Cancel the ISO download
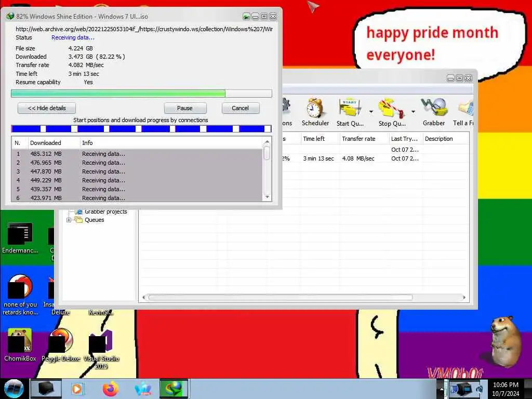 pyautogui.click(x=240, y=108)
